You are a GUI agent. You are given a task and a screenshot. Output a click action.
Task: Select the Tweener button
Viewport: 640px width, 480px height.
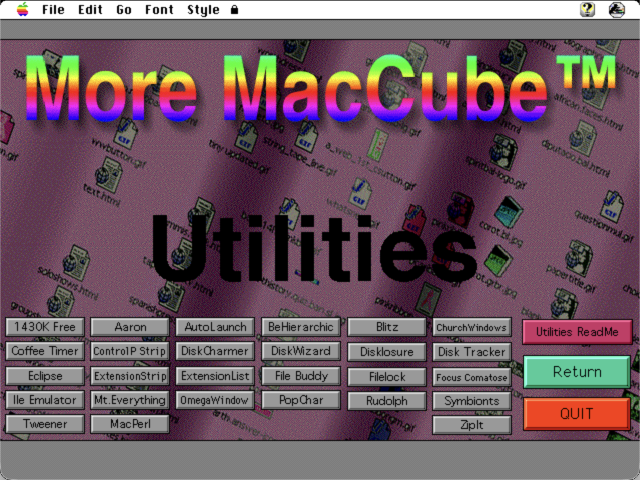pyautogui.click(x=45, y=424)
